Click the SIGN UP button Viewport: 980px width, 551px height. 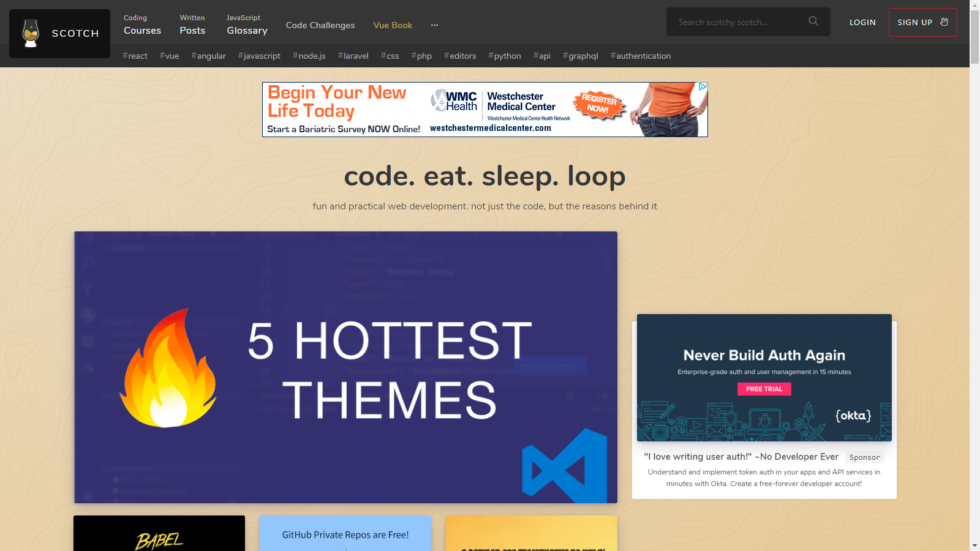pos(922,22)
